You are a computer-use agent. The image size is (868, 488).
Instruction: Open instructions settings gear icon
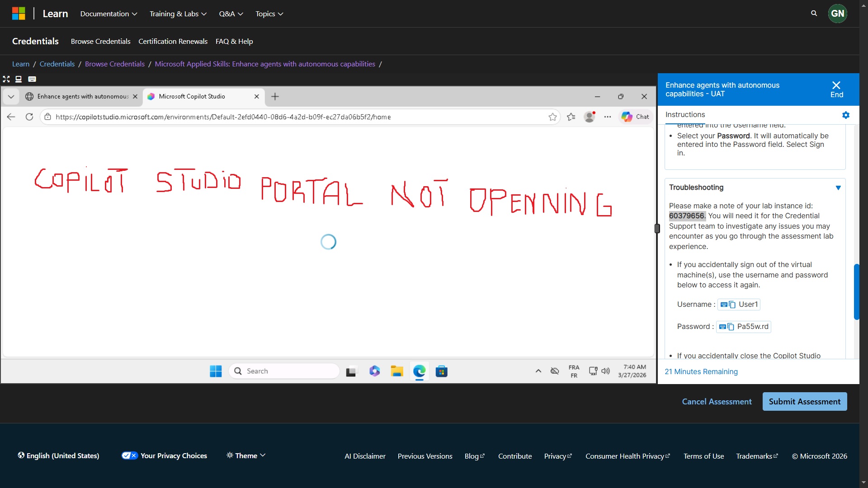click(x=845, y=115)
